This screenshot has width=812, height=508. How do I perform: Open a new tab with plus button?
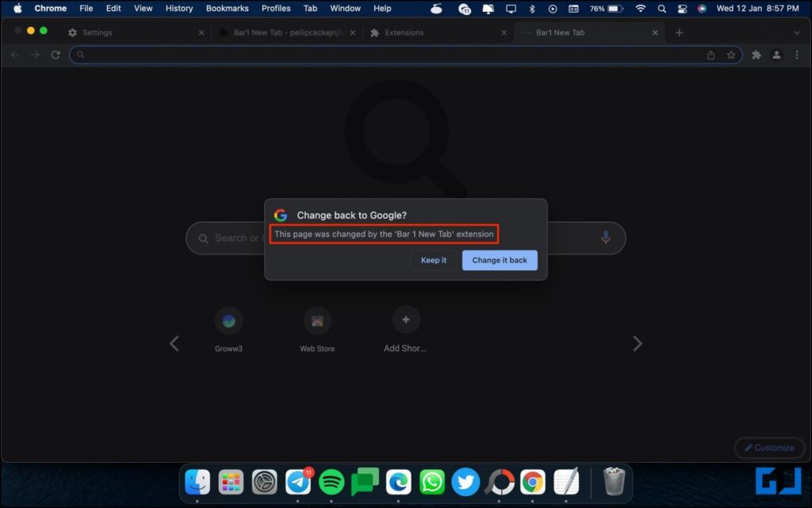679,32
